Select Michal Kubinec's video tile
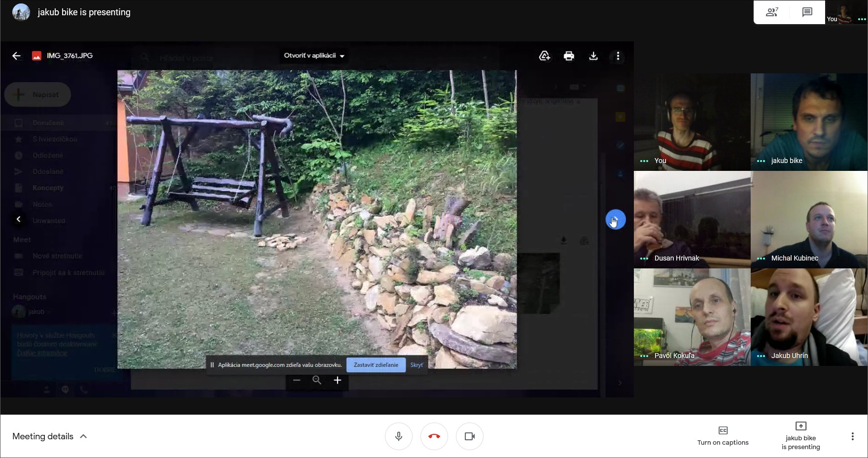 [809, 220]
